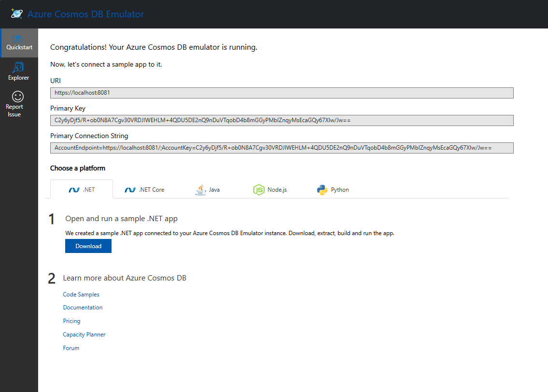Image resolution: width=548 pixels, height=392 pixels.
Task: Click the 'Primary Key' label
Action: (x=68, y=108)
